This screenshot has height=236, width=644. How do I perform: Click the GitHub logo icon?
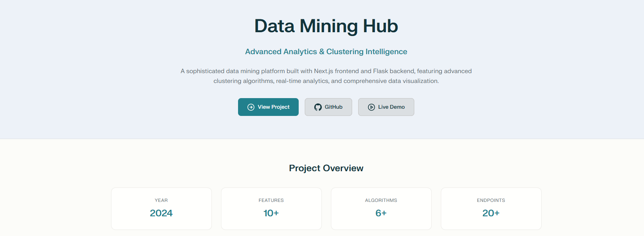[318, 107]
